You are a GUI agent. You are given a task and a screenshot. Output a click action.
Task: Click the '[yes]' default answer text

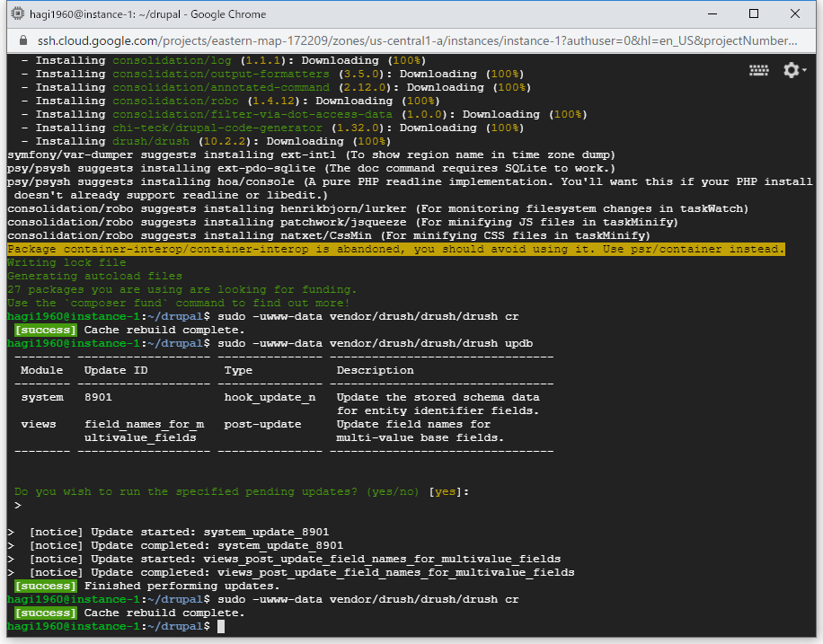tap(445, 492)
